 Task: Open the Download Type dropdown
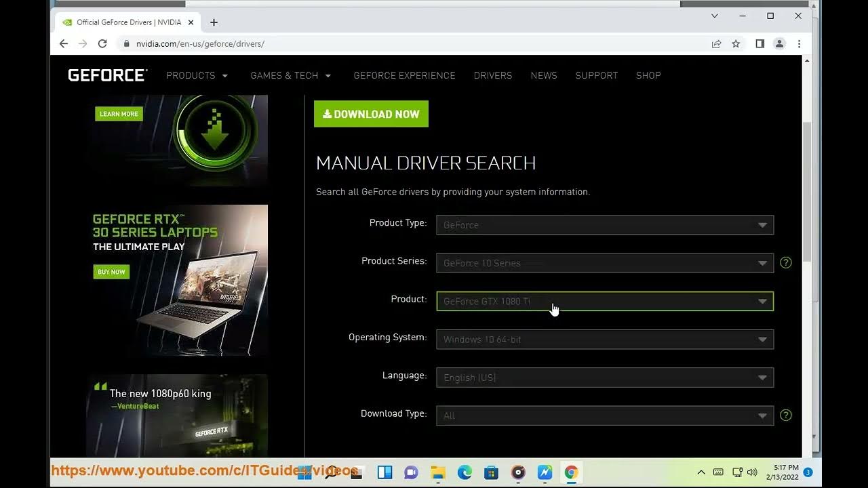point(605,415)
